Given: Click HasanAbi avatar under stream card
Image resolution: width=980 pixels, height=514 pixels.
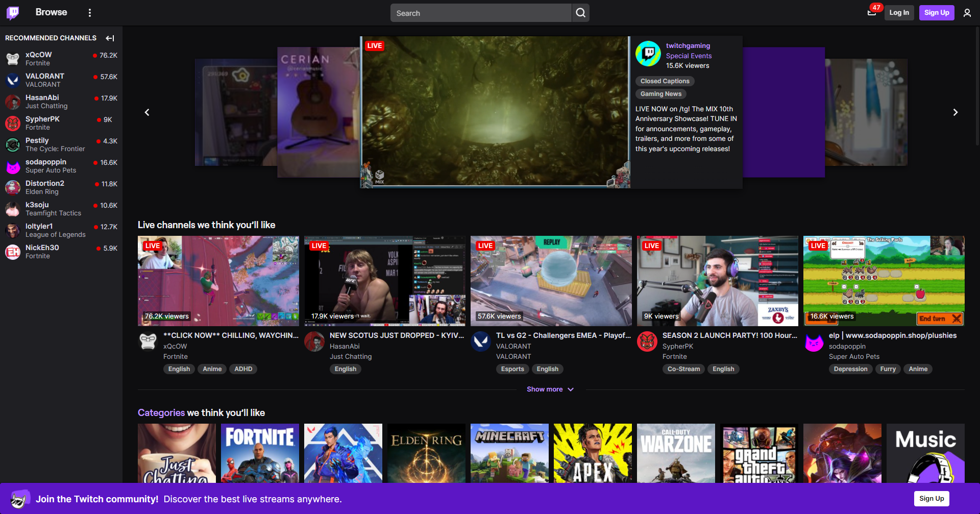Looking at the screenshot, I should coord(314,341).
